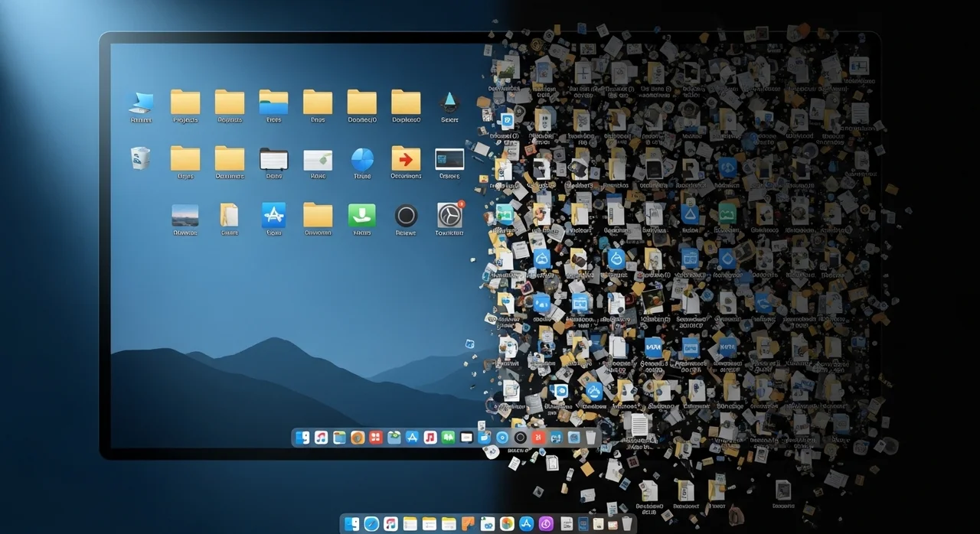Open Safari in the bottom dock
Screen dimensions: 980x534
coord(371,524)
